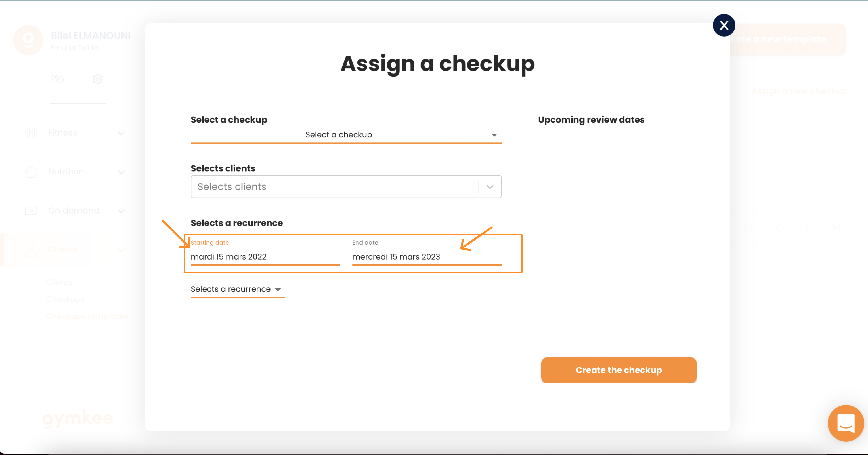Click the Nutrition apple icon
The image size is (868, 455).
[31, 171]
